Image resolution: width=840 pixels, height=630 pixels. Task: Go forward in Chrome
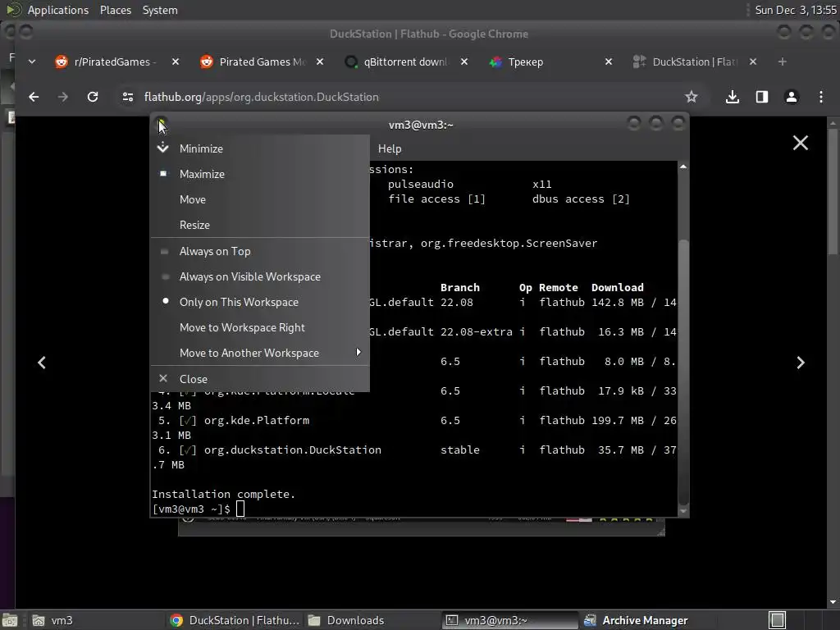coord(62,97)
